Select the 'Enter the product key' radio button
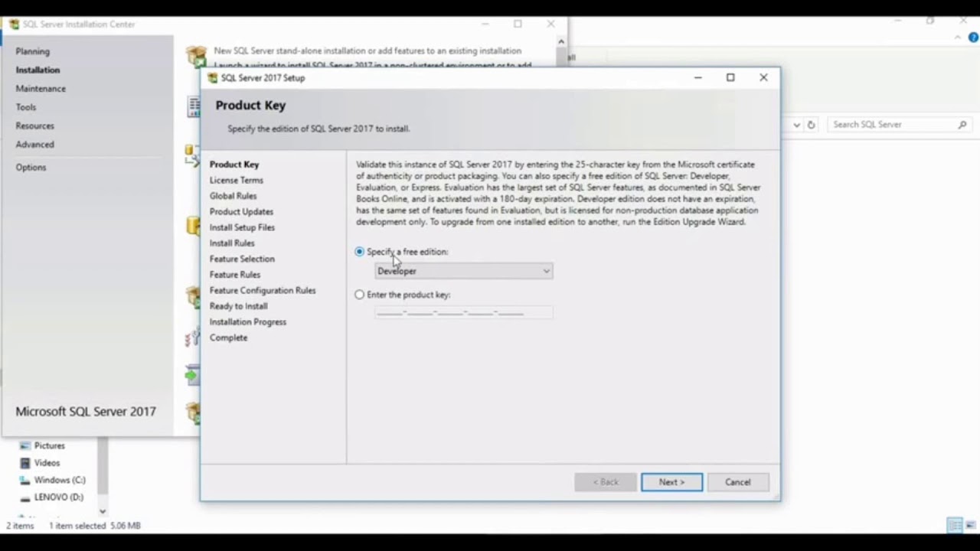Viewport: 980px width, 551px height. coord(359,295)
